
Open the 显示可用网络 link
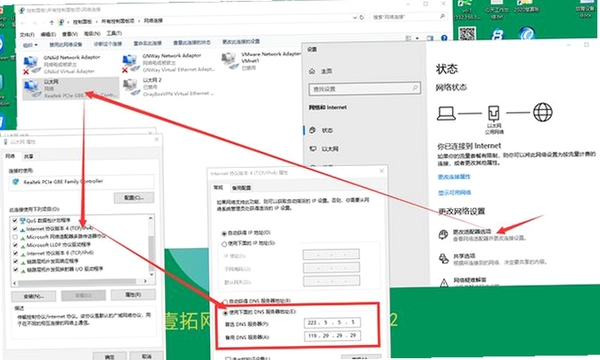tap(454, 192)
